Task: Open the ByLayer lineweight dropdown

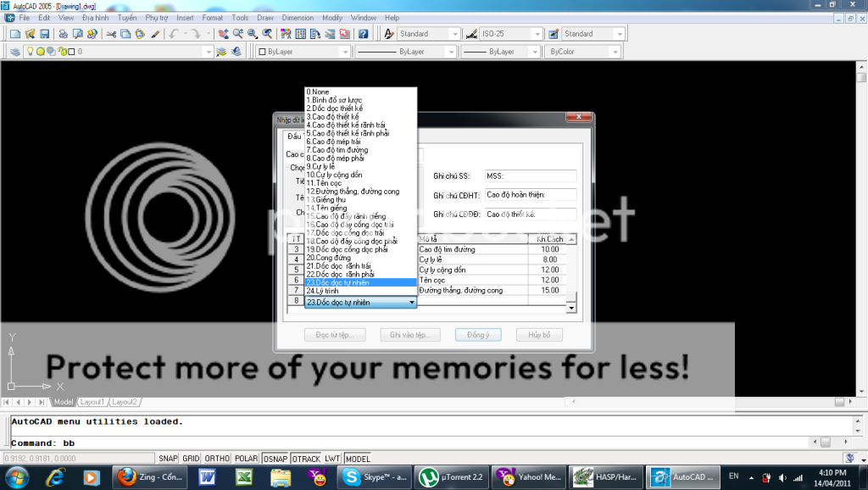Action: (x=534, y=52)
